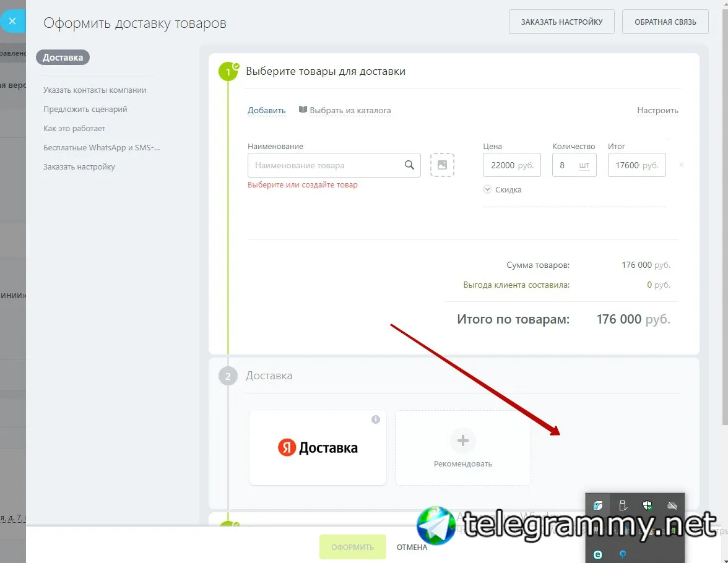728x563 pixels.
Task: Click the Сумма товаров label
Action: 537,265
